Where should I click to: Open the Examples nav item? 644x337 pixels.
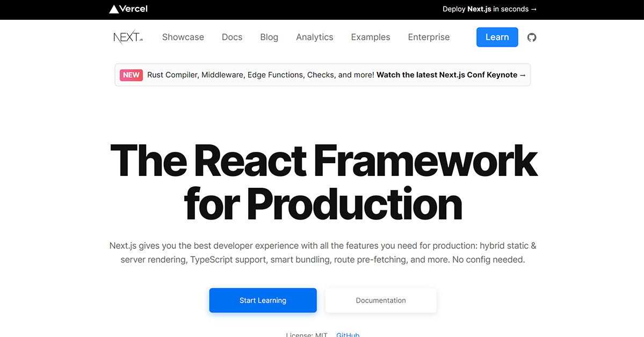[371, 37]
